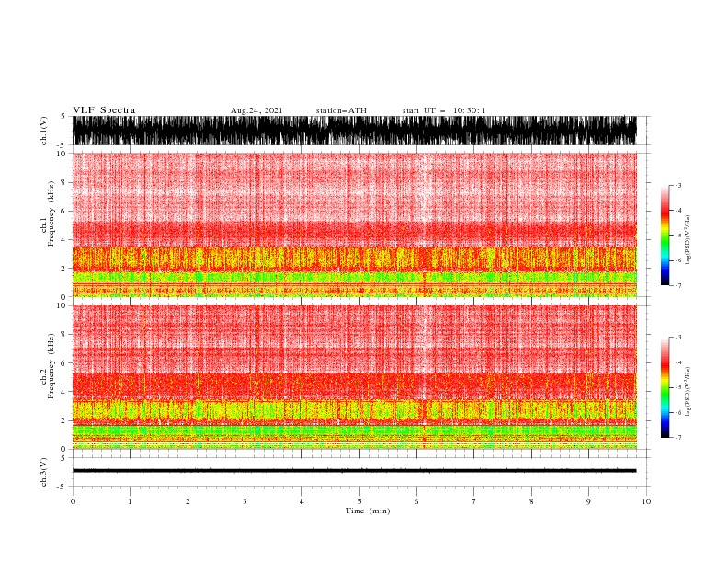Click the "4" kHz tick on the ch.1 frequency axis

click(64, 240)
